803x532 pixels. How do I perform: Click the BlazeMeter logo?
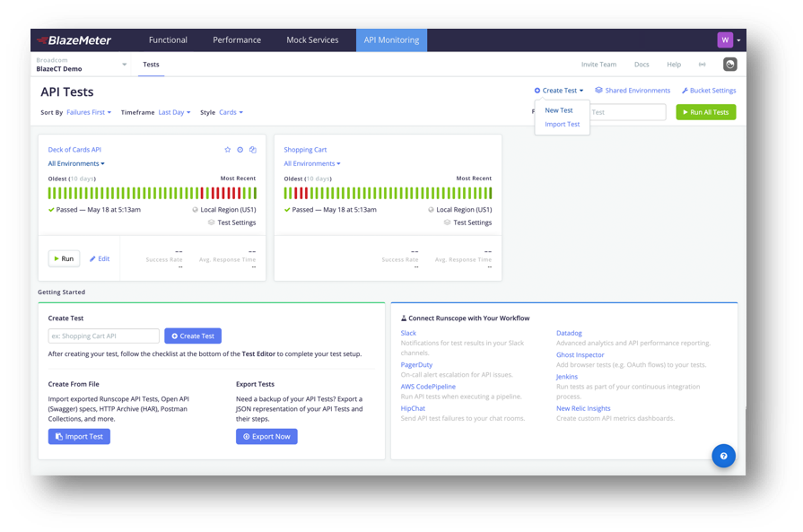[74, 40]
